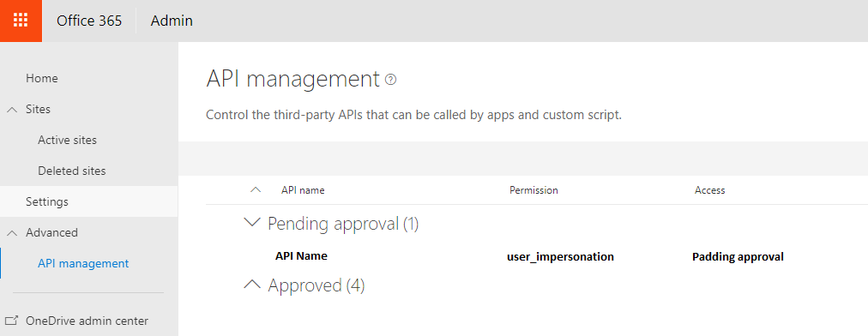Click the Admin header link

tap(172, 21)
